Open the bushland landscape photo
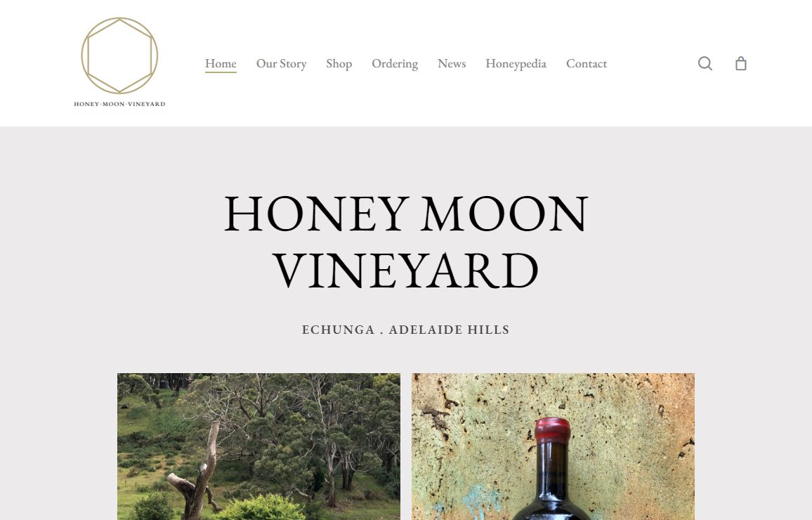This screenshot has height=520, width=812. coord(258,446)
